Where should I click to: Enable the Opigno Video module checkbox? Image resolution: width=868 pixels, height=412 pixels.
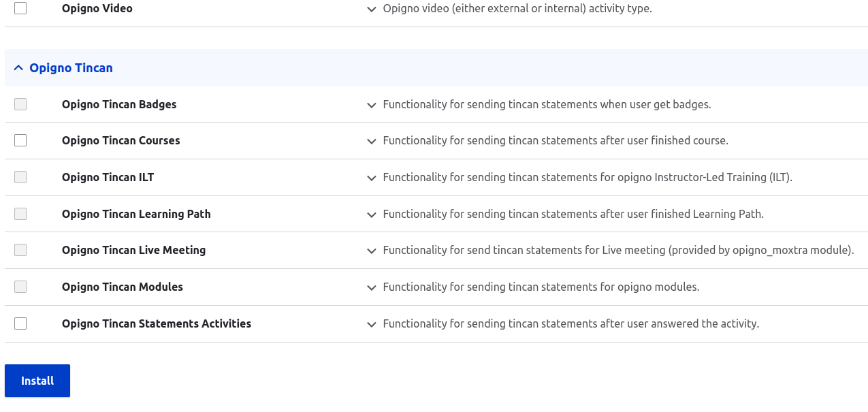coord(20,8)
